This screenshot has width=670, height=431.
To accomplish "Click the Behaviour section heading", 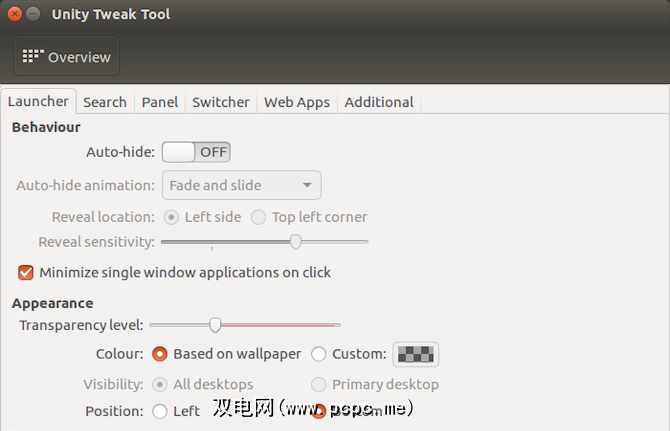I will coord(46,127).
